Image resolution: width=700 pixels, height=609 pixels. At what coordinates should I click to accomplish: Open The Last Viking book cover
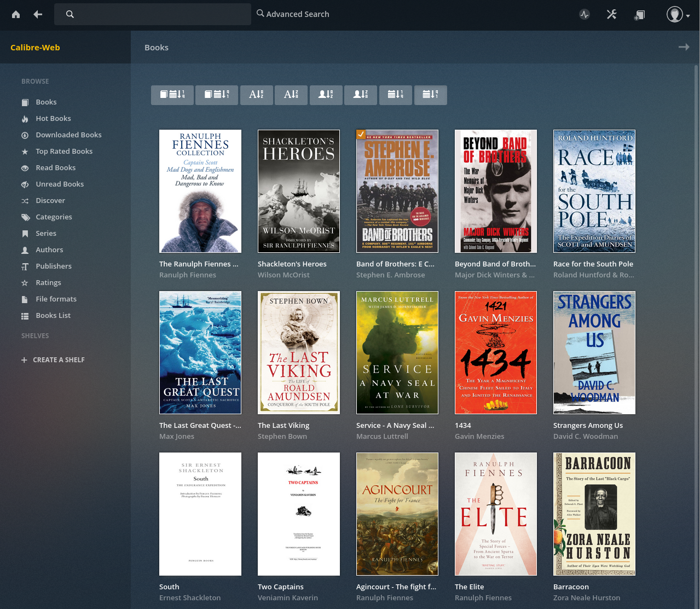(299, 352)
